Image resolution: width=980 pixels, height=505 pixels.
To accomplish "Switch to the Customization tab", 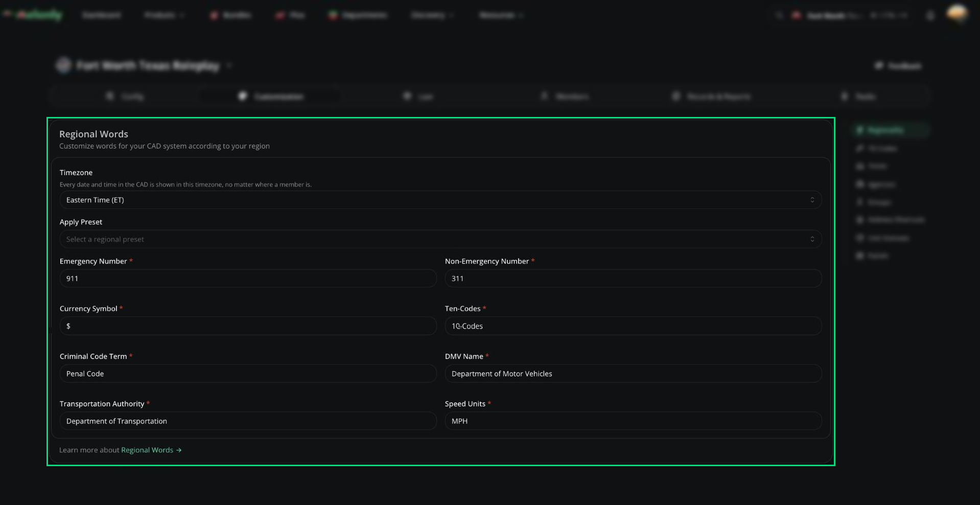I will (x=271, y=96).
